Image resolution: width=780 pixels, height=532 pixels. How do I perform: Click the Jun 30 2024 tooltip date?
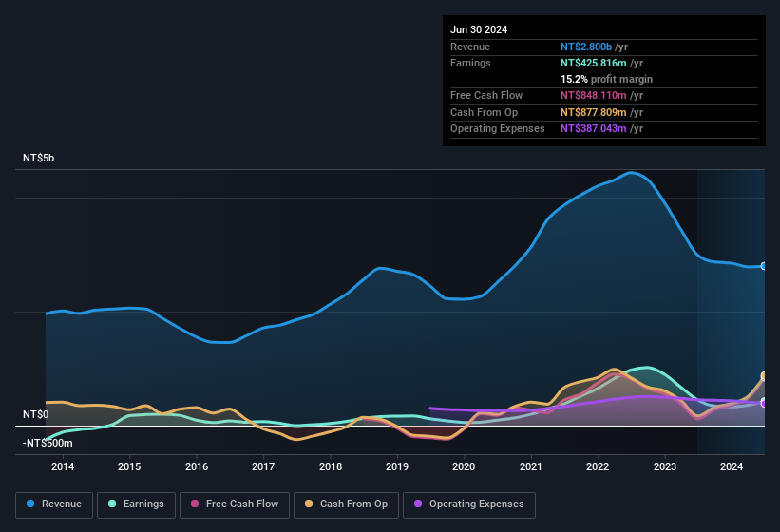tap(479, 29)
